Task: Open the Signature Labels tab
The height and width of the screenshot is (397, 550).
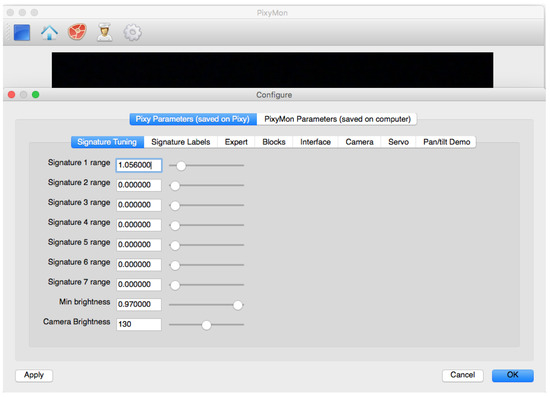Action: 181,142
